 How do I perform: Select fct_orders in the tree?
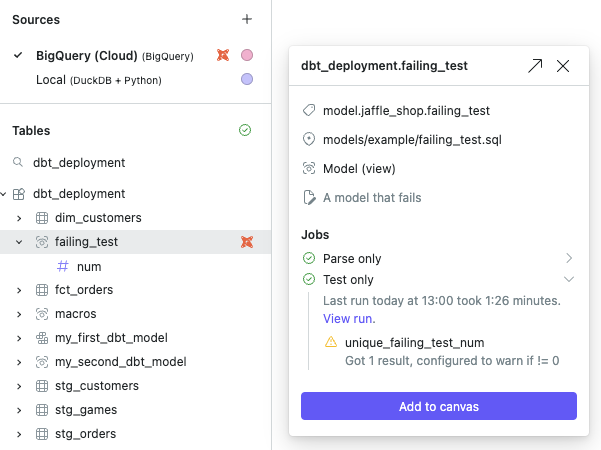84,290
